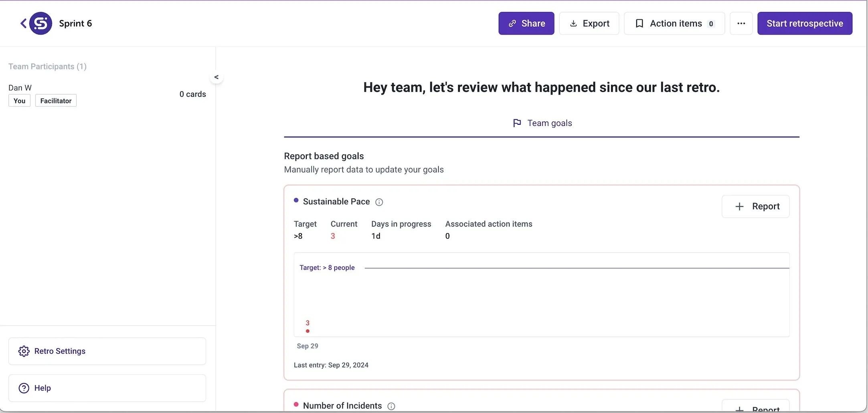The image size is (868, 413).
Task: Click the red Sep 29 data point on chart
Action: [308, 331]
